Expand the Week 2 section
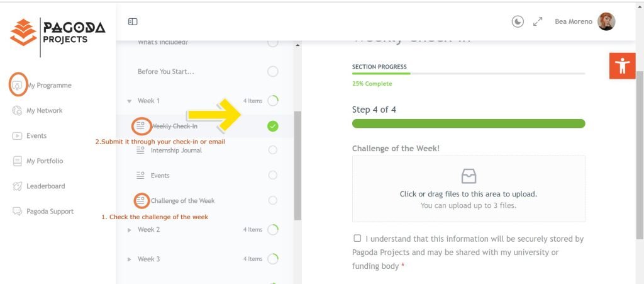Screen dimensions: 644x284 (x=130, y=230)
